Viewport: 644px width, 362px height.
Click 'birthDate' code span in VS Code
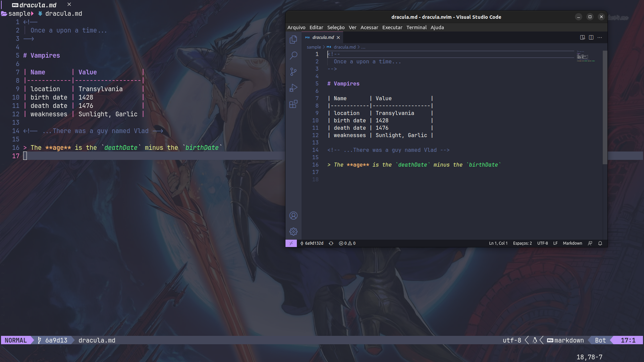pos(483,165)
